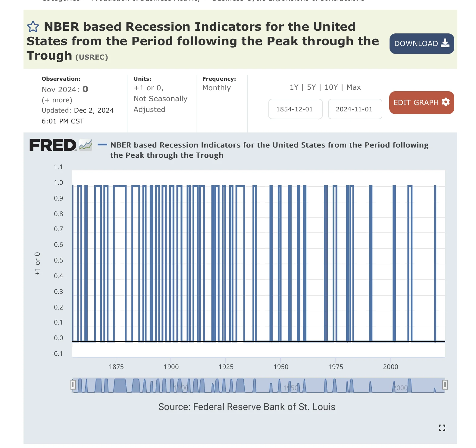Expand the (+ more) observations
This screenshot has height=448, width=476.
click(57, 100)
